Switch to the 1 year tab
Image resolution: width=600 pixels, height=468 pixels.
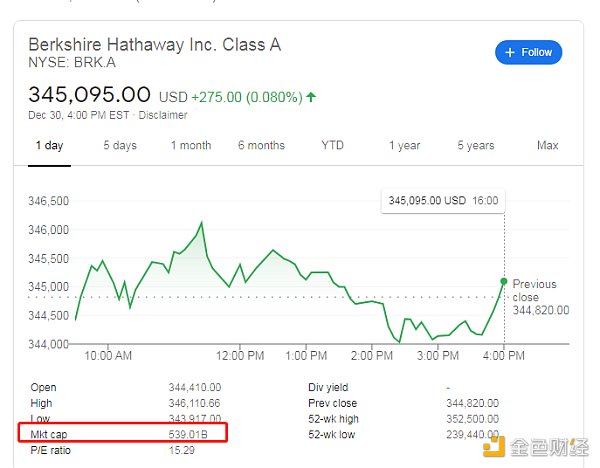click(x=404, y=145)
